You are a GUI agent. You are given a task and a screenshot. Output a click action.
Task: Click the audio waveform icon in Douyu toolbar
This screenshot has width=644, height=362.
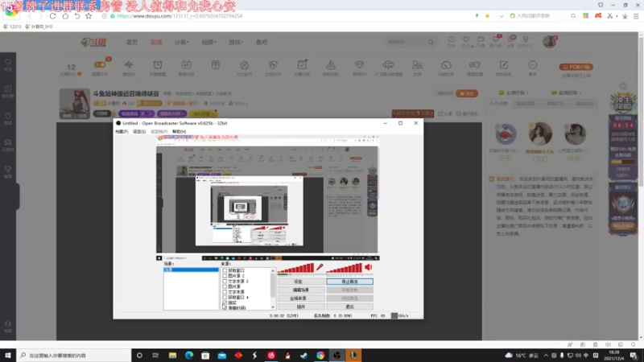click(129, 65)
